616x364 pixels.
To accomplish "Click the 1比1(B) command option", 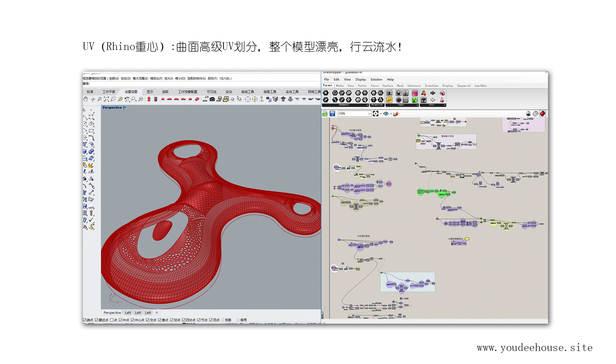I will (224, 79).
